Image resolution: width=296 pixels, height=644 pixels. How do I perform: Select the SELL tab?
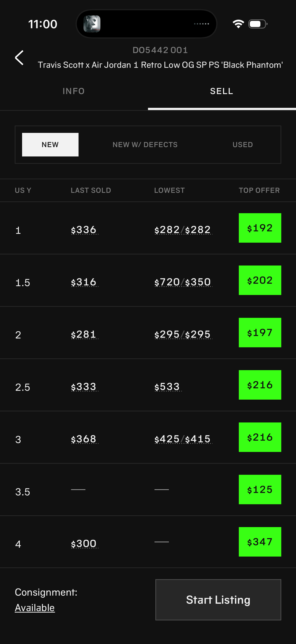click(221, 91)
